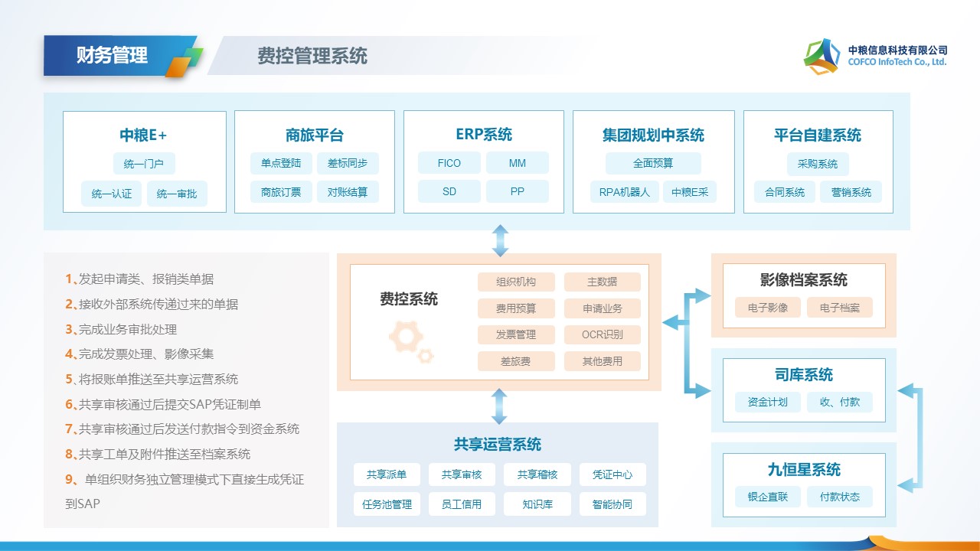Click the 统一门户 button under 中粮E+
980x551 pixels.
click(144, 164)
